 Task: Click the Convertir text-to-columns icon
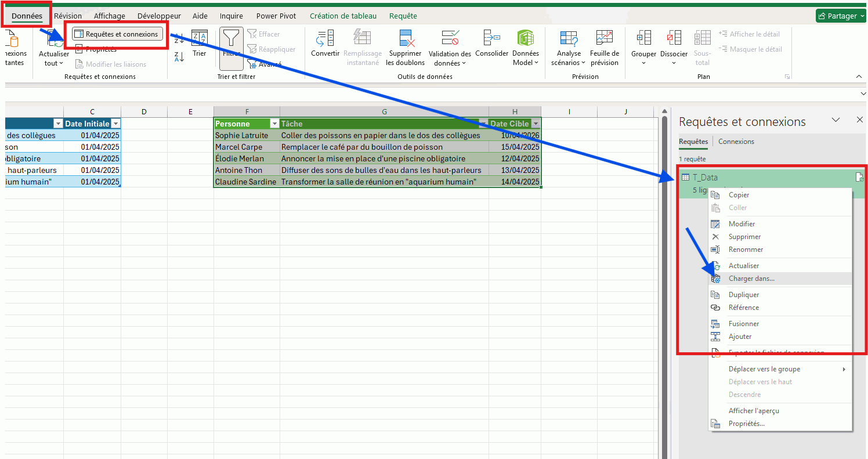pyautogui.click(x=325, y=39)
